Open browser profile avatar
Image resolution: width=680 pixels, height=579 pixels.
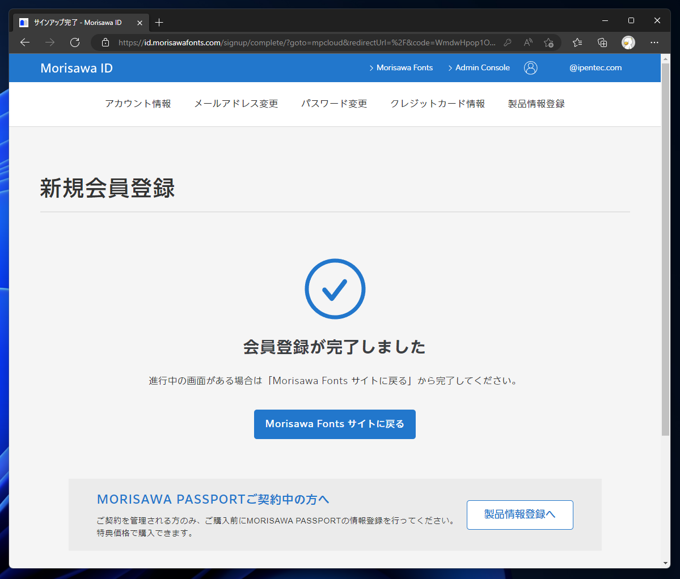click(x=628, y=43)
